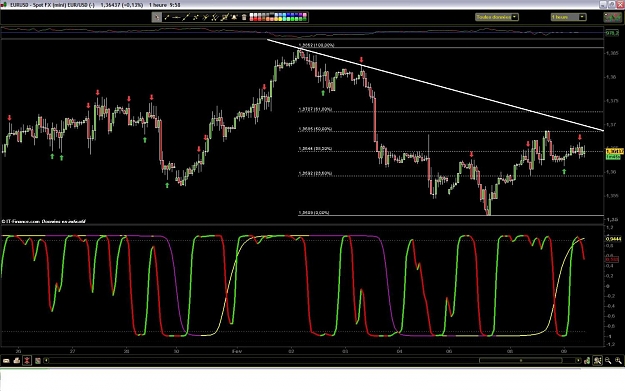The height and width of the screenshot is (391, 625).
Task: Select the diagonal trend line tool
Action: (186, 17)
